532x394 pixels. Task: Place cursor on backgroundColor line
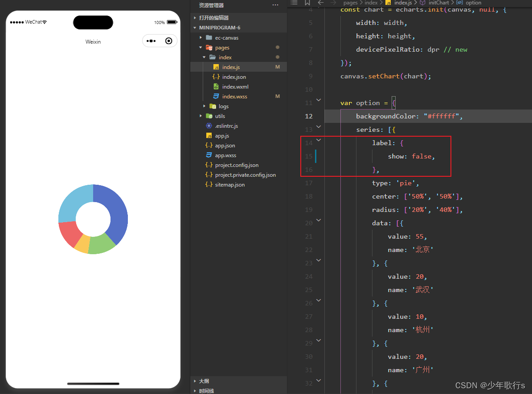point(428,116)
